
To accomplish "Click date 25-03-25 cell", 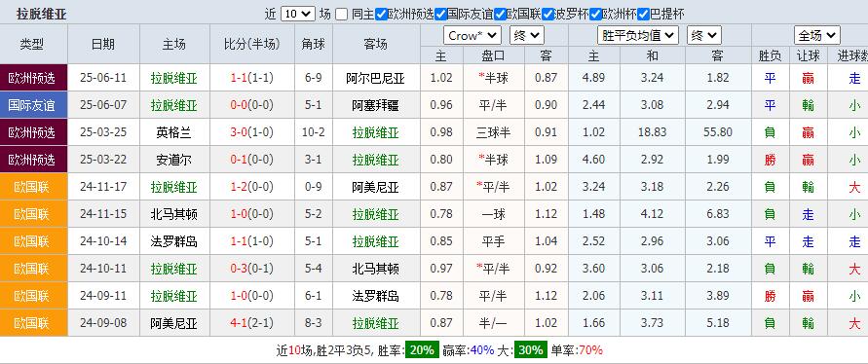I will [x=103, y=132].
